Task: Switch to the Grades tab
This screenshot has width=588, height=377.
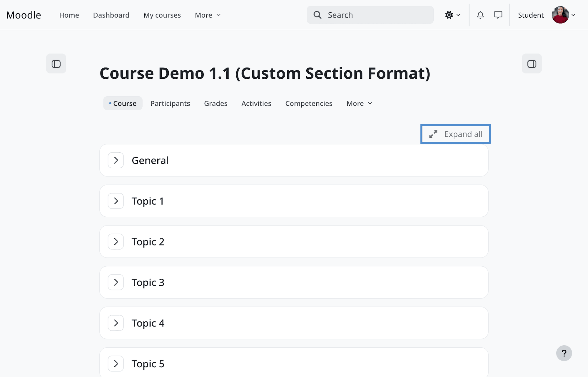Action: [x=216, y=103]
